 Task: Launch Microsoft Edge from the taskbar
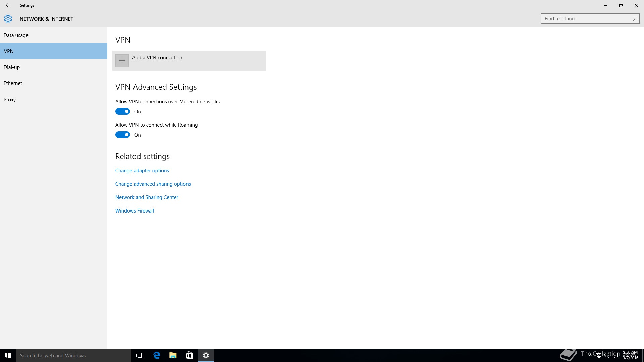157,355
